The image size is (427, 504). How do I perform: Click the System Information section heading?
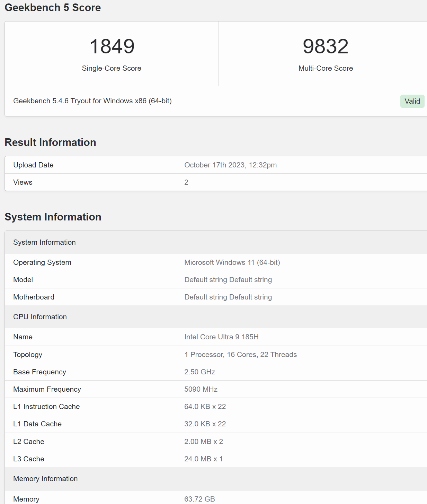pyautogui.click(x=53, y=217)
